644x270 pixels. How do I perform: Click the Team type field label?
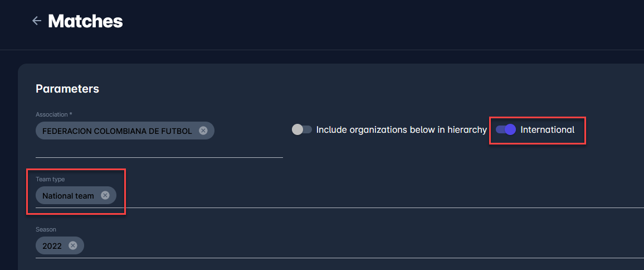pos(50,179)
